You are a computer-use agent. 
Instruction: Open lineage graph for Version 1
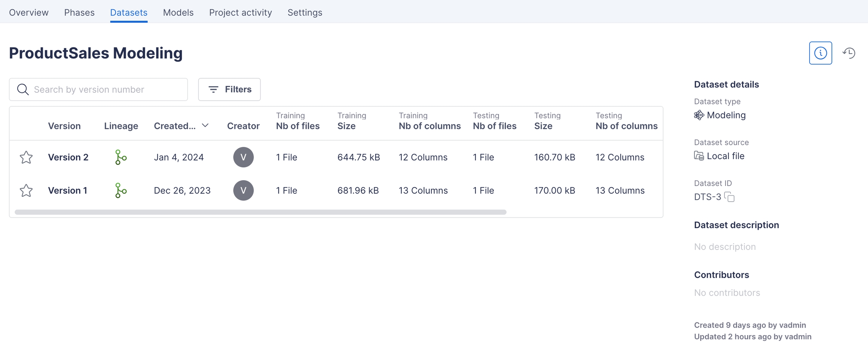point(121,190)
